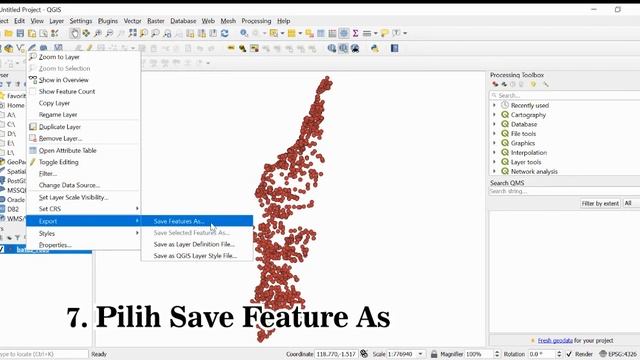This screenshot has height=360, width=640.
Task: Click the Open Field Calculator icon
Action: click(x=333, y=33)
